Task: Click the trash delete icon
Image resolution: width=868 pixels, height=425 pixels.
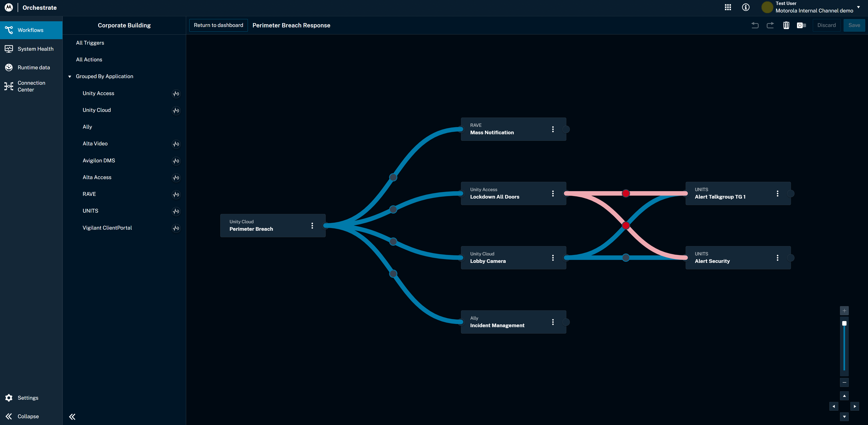Action: [x=786, y=25]
